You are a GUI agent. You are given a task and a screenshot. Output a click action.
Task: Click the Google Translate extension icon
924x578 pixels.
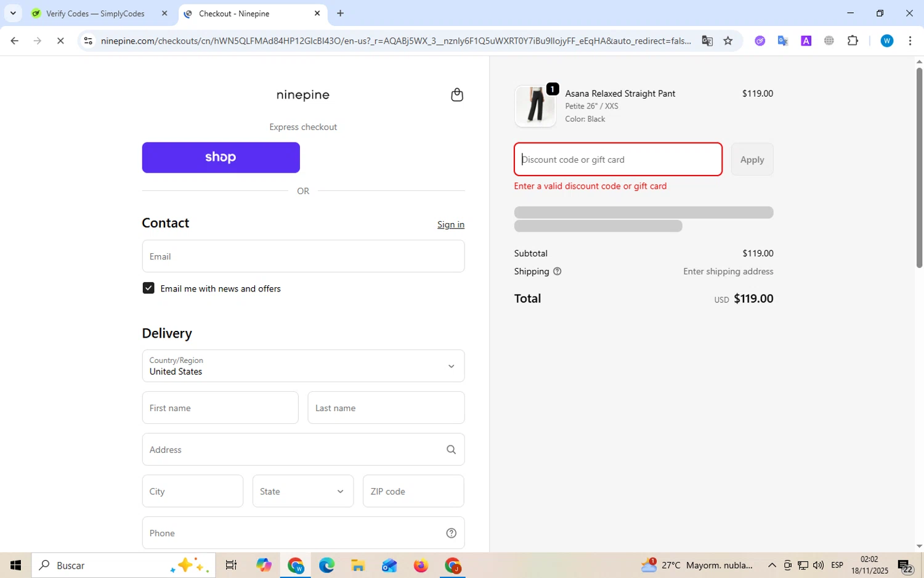point(783,41)
